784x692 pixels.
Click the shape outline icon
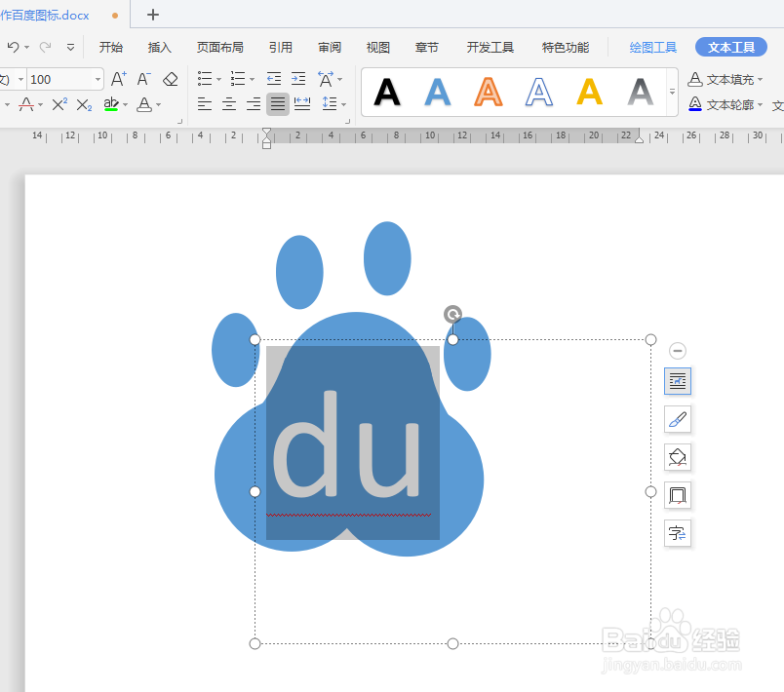[x=678, y=495]
